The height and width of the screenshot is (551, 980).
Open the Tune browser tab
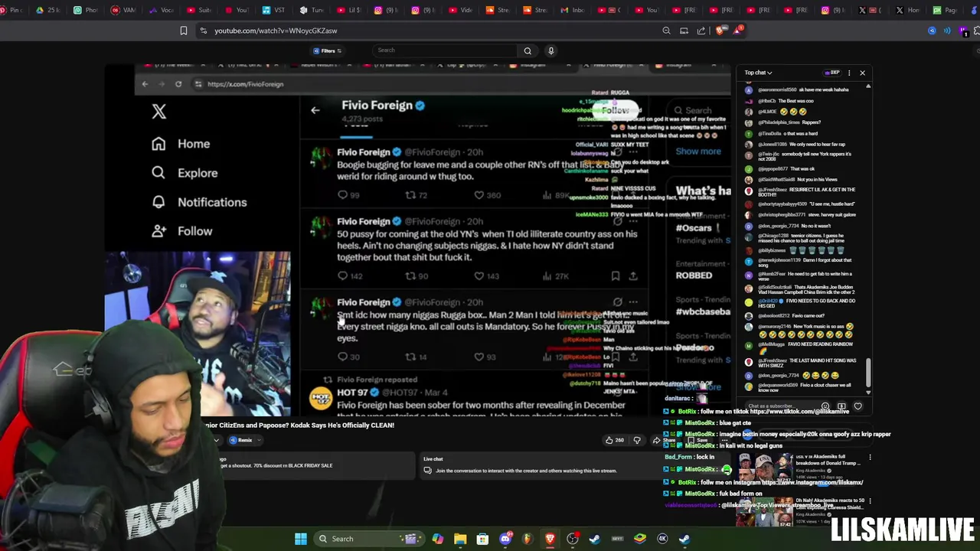(x=312, y=10)
